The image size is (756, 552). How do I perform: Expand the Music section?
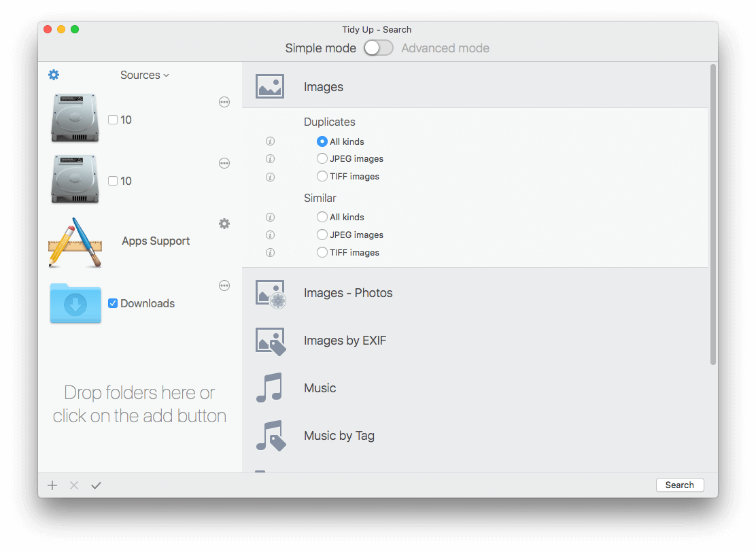(475, 388)
